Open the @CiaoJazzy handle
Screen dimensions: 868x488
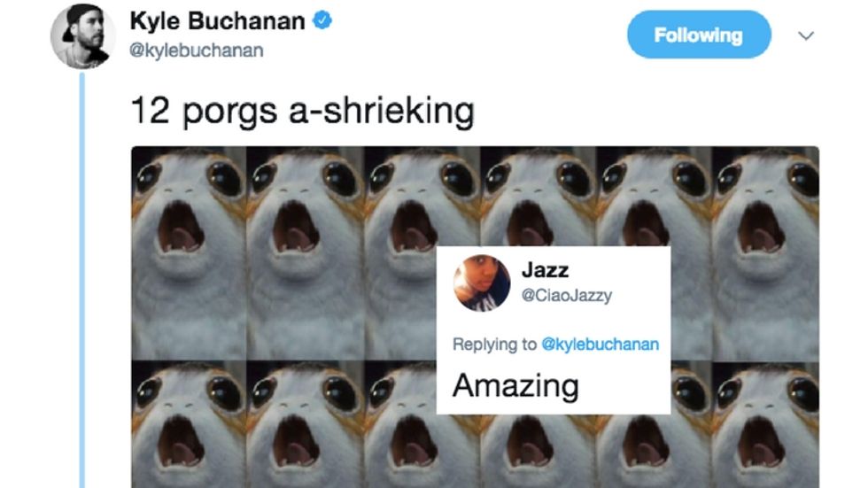[x=566, y=296]
